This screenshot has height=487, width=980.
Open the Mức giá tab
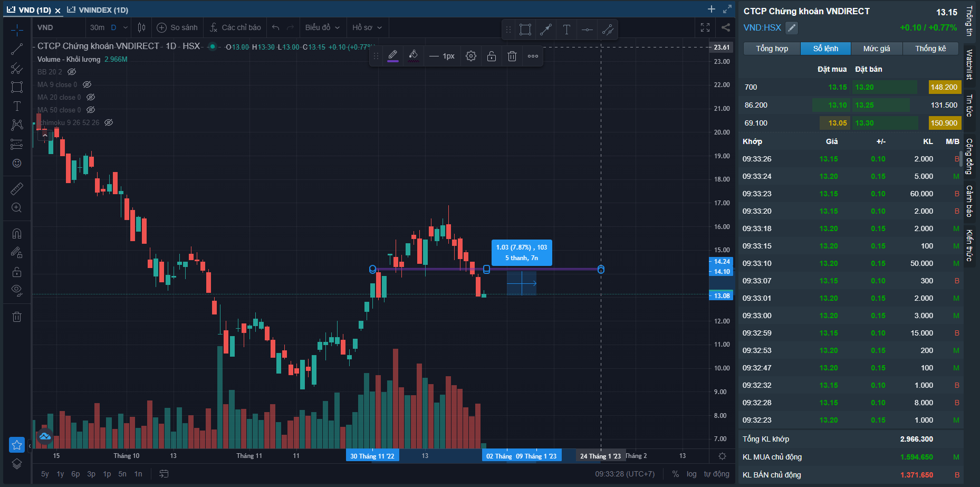click(x=877, y=49)
